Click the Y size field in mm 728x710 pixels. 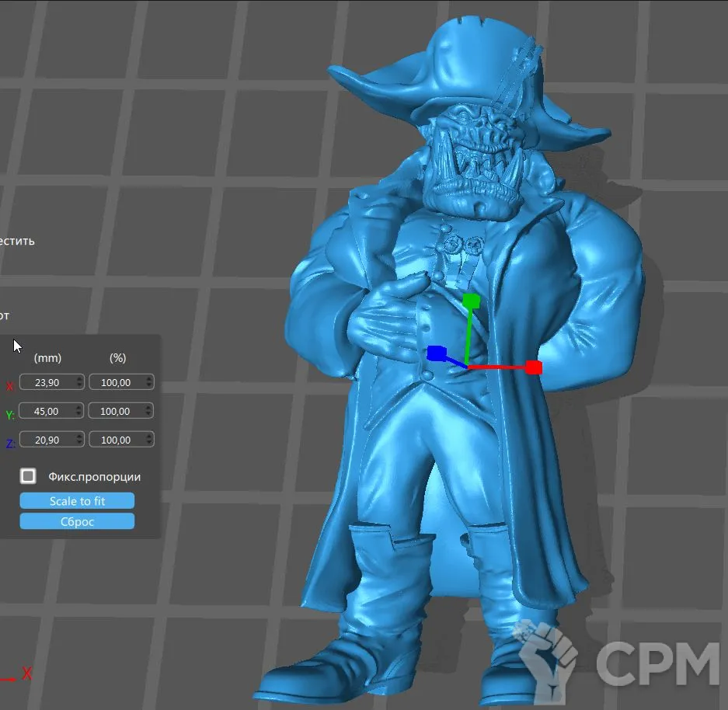pyautogui.click(x=47, y=411)
